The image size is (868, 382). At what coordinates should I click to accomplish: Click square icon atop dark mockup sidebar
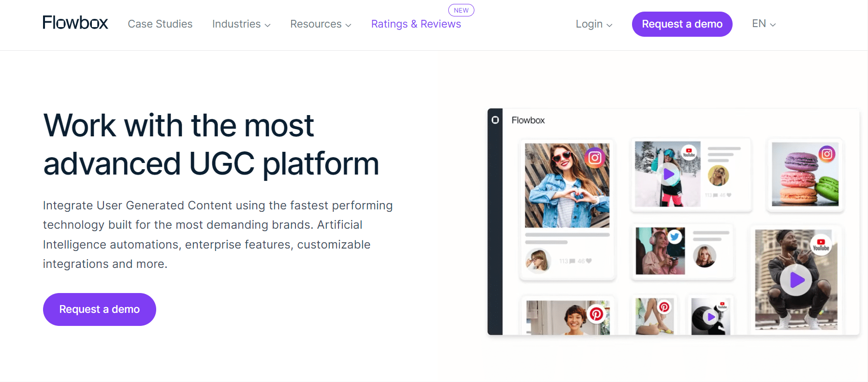tap(495, 120)
